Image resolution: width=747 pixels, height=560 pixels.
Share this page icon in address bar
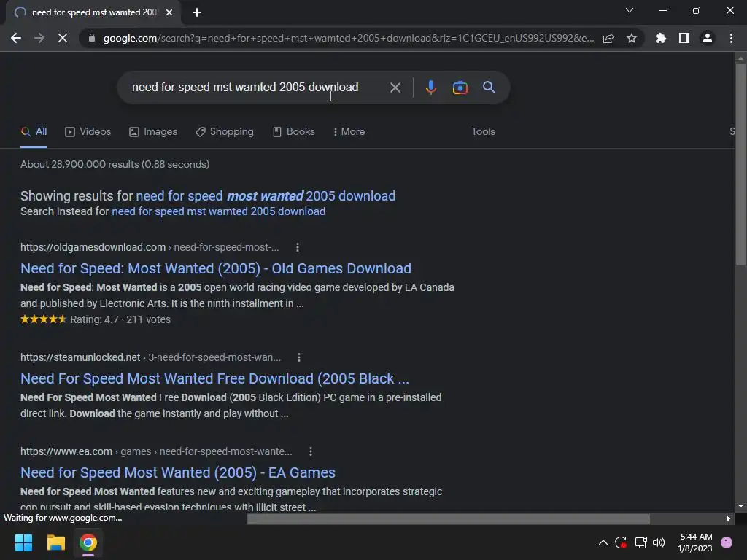(608, 38)
